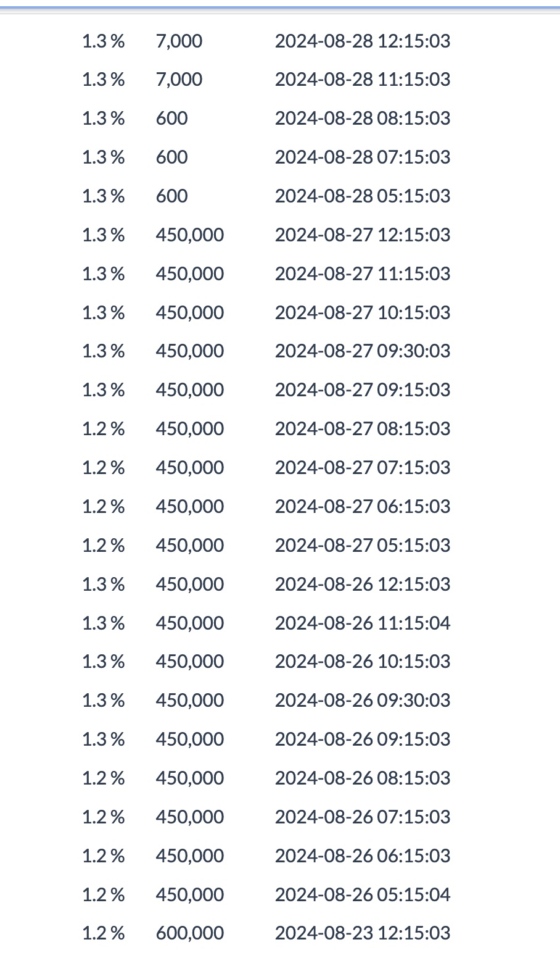Viewport: 560px width, 958px height.
Task: Select the 1.3 % at 2024-08-27 09:15:03
Action: click(104, 390)
